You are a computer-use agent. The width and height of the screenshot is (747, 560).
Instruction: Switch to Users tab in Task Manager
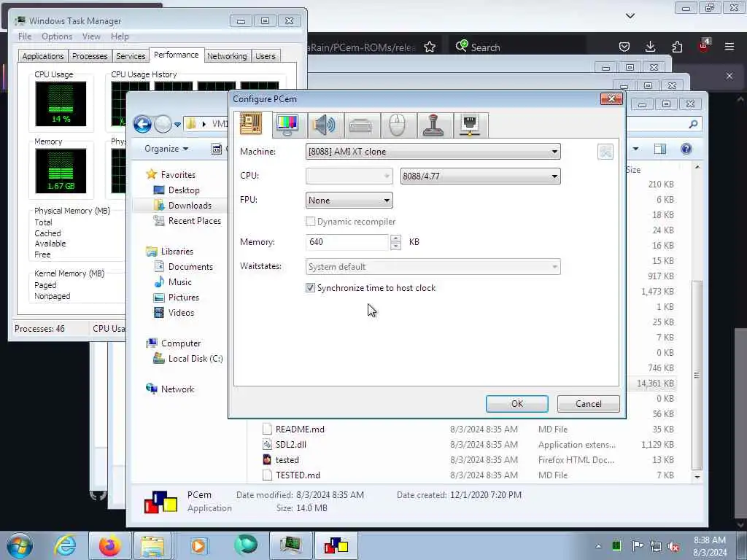(x=266, y=56)
